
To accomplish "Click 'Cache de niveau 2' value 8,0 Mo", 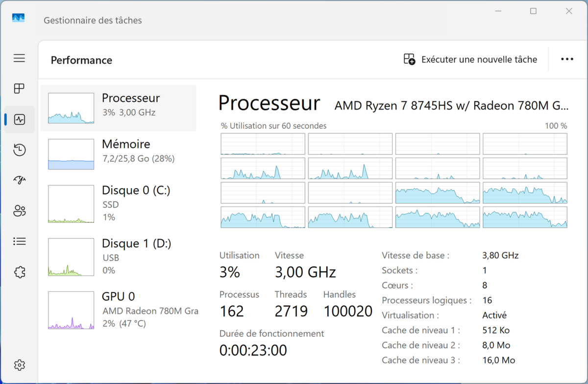I will point(496,345).
